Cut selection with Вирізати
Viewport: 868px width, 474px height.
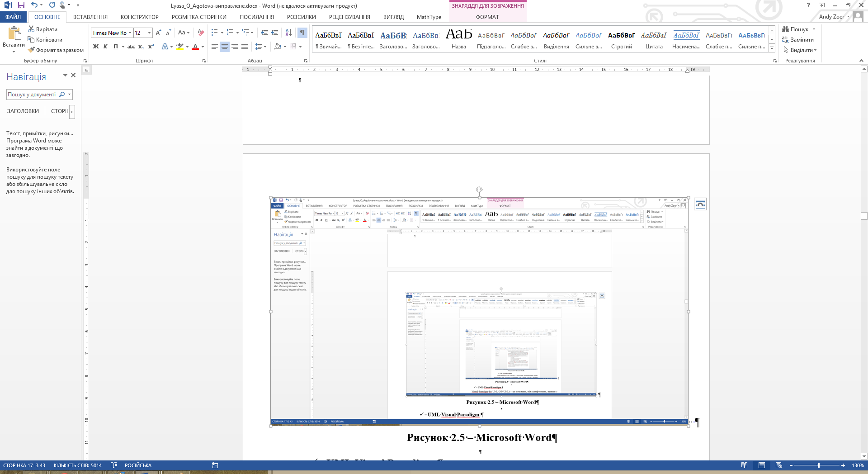[x=42, y=29]
